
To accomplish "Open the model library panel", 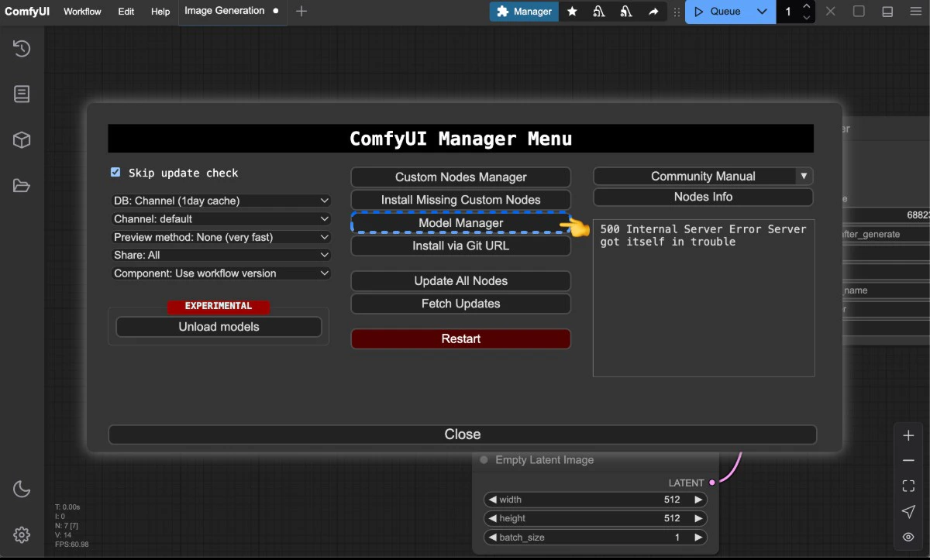I will (22, 139).
